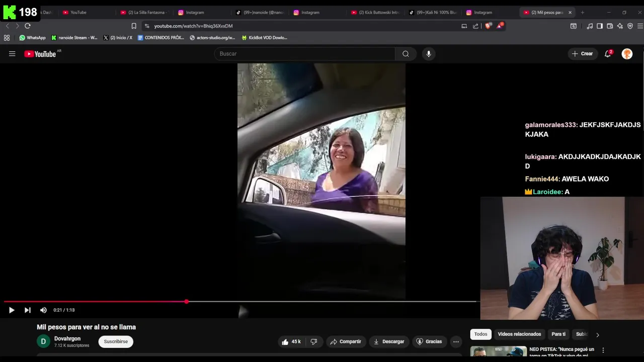Switch to La Silla Fantasma tab
This screenshot has height=362, width=644.
(x=146, y=12)
